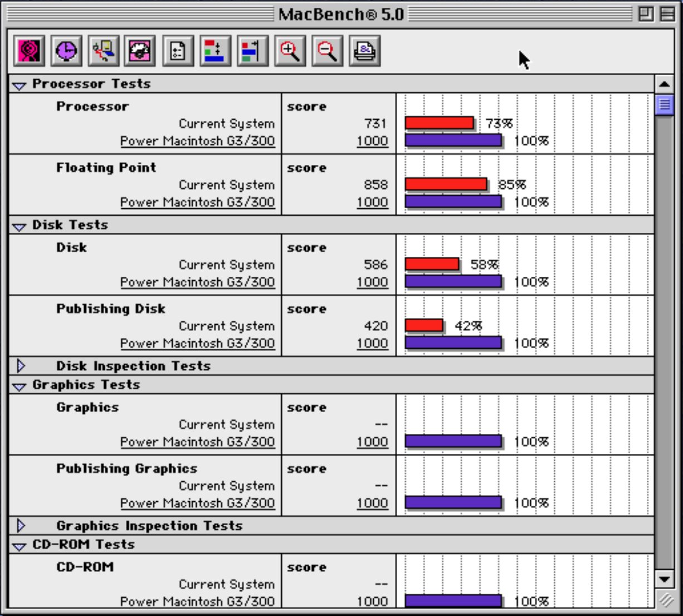
Task: Click Power Macintosh G3/300 link under Publishing Disk
Action: pos(198,344)
